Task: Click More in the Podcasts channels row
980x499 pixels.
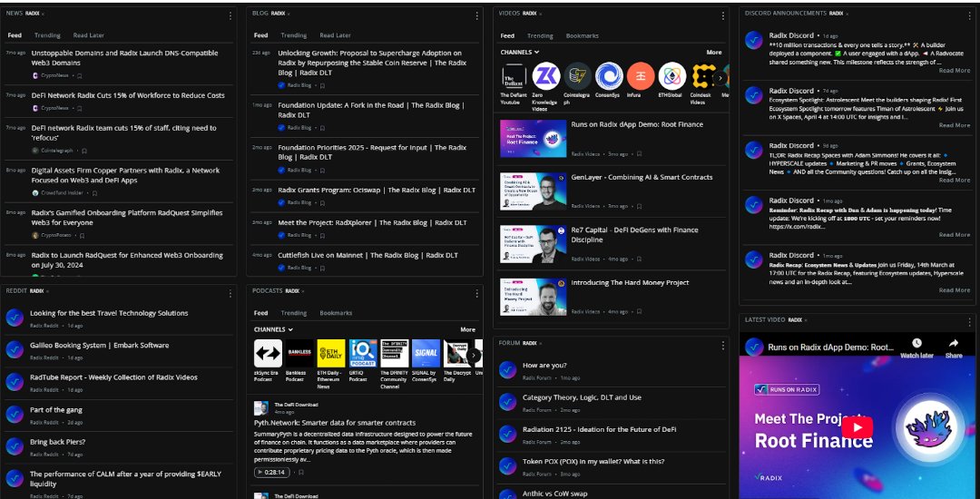Action: 467,329
